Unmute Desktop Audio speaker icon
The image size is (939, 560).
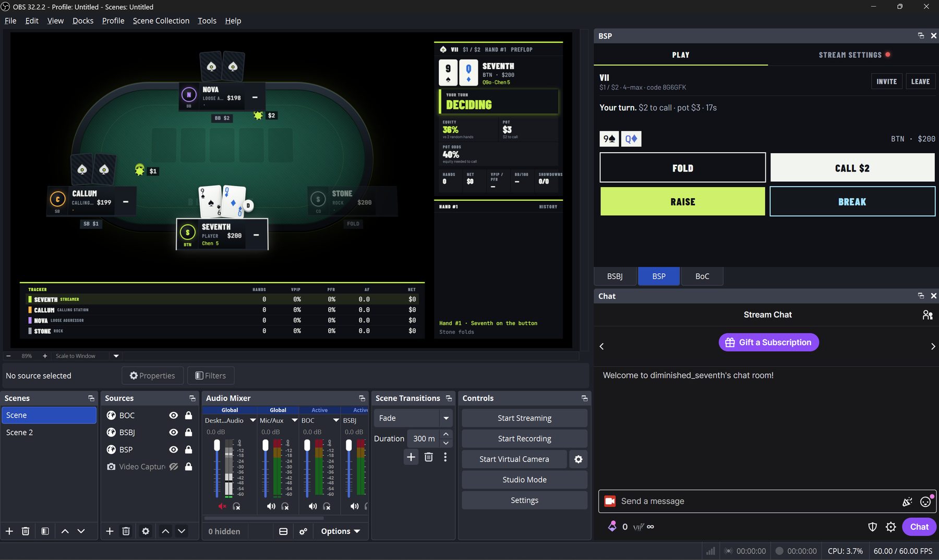222,506
